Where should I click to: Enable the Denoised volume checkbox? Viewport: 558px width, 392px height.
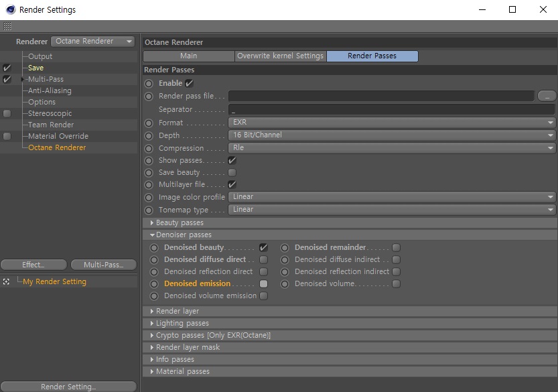pos(396,283)
